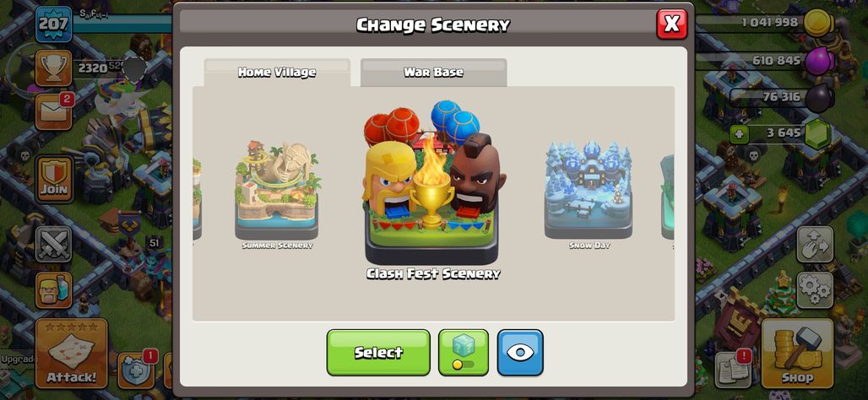This screenshot has width=868, height=400.
Task: Open the crossed swords battle log icon
Action: click(54, 244)
